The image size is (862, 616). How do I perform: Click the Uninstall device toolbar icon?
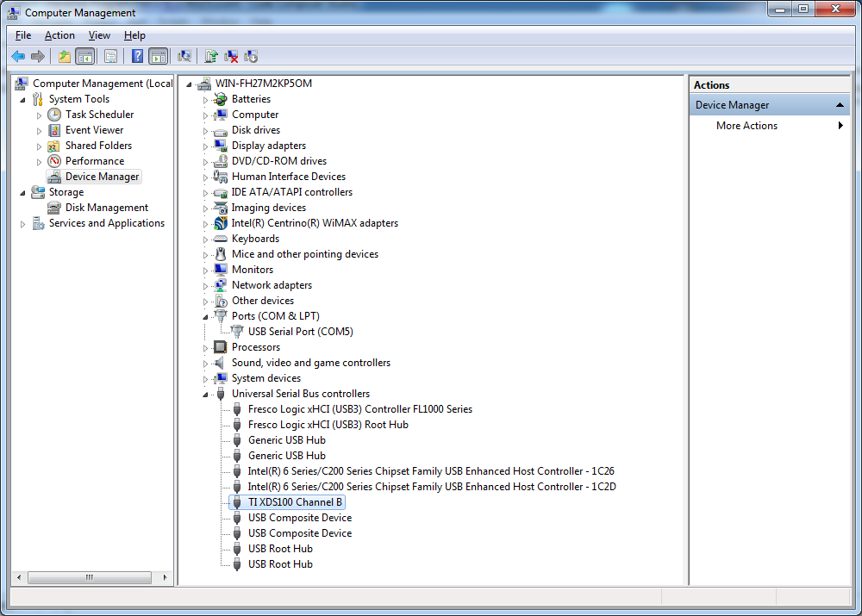(x=231, y=56)
